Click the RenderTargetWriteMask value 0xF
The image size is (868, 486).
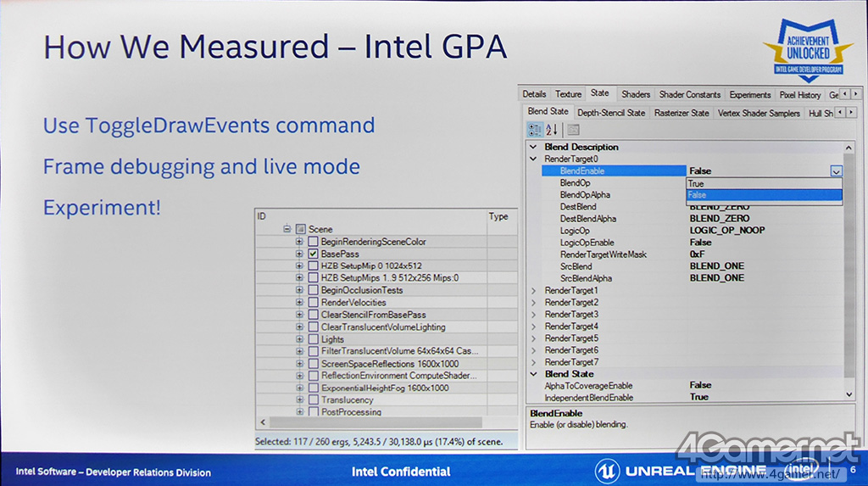click(x=697, y=254)
